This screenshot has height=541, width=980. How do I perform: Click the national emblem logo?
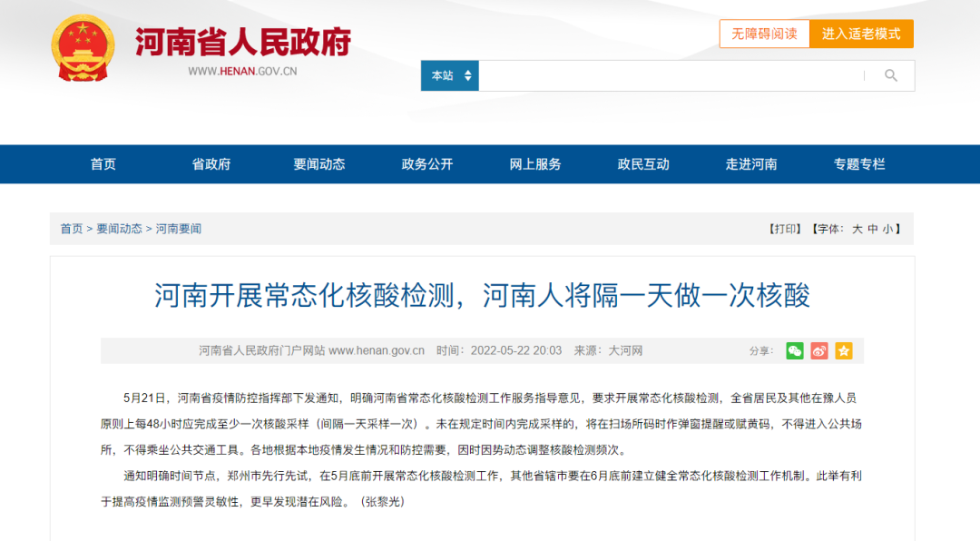[83, 47]
